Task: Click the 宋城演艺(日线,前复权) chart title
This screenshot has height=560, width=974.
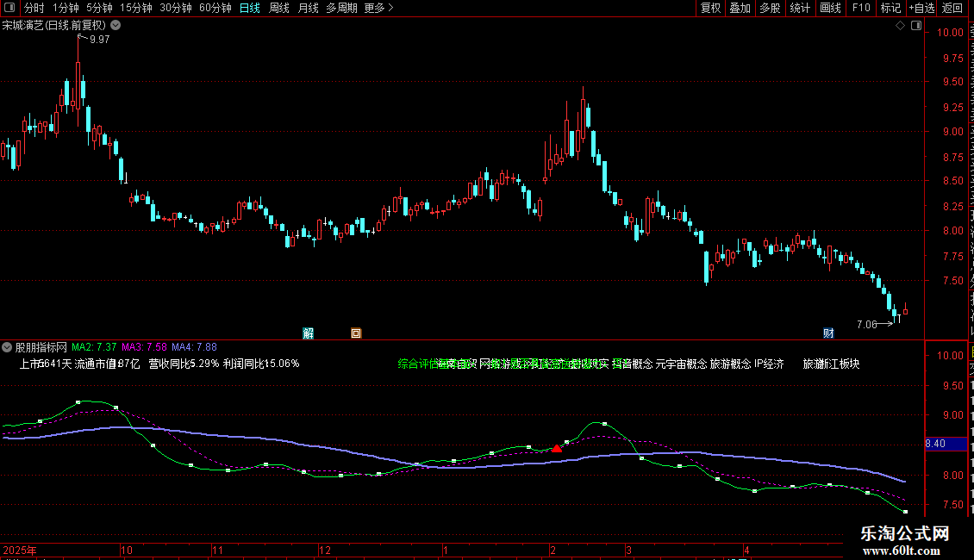Action: click(54, 26)
